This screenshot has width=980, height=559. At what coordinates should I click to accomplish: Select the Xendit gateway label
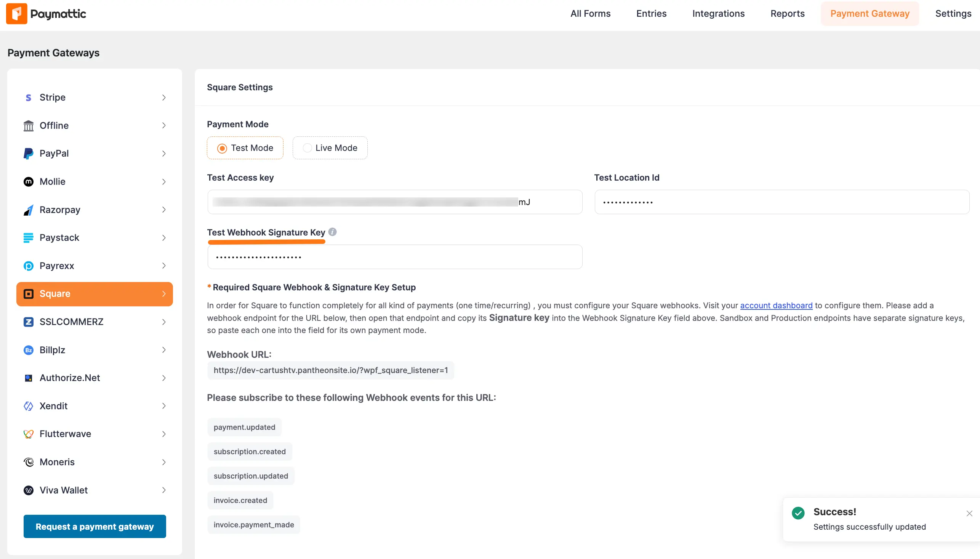53,406
